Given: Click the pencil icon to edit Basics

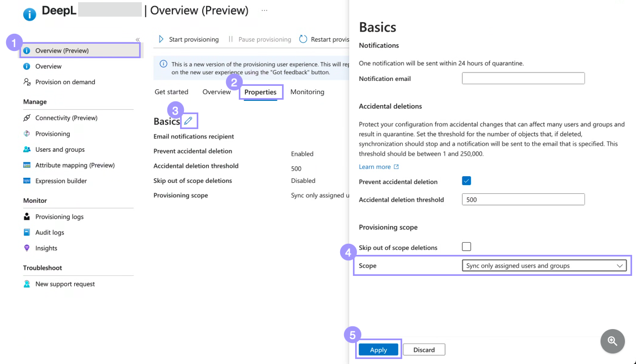Looking at the screenshot, I should [x=189, y=120].
